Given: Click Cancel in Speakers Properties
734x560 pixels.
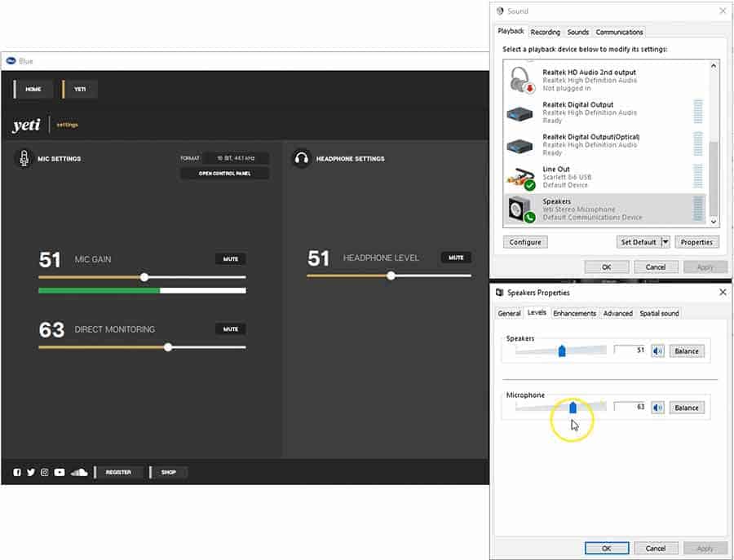Looking at the screenshot, I should point(656,548).
